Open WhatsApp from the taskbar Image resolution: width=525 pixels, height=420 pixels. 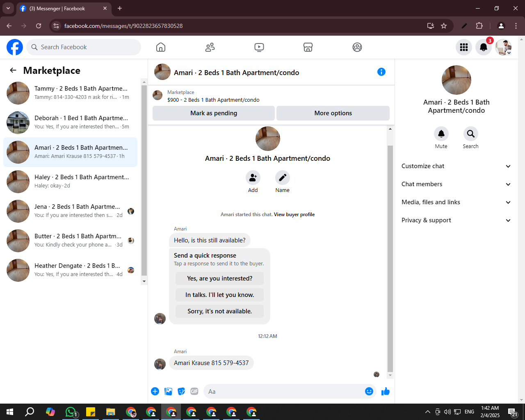71,412
